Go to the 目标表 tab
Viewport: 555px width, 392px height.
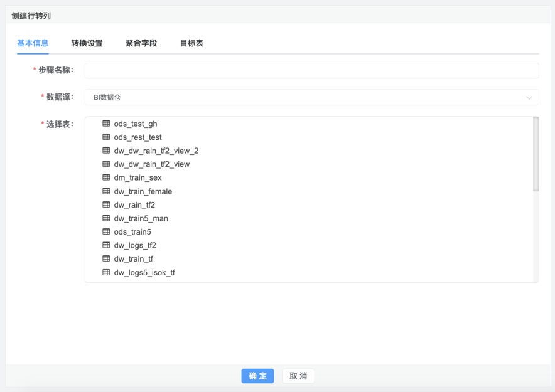191,43
